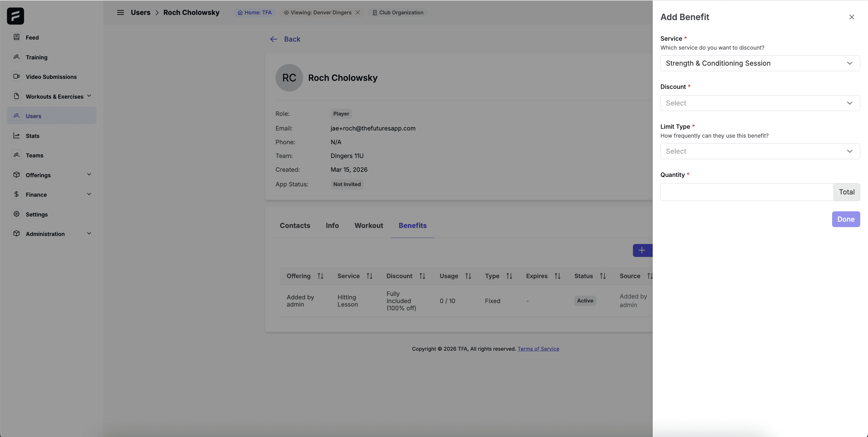
Task: Open the Limit Type select dropdown
Action: coord(759,151)
